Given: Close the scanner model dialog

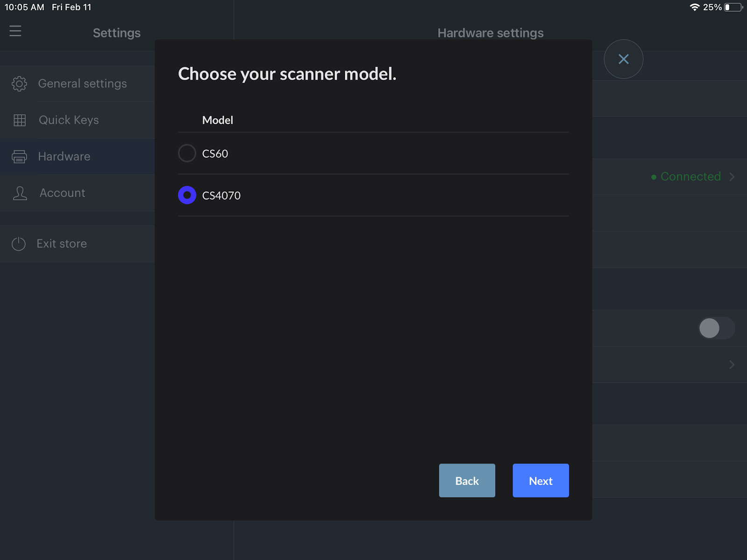Looking at the screenshot, I should [623, 59].
